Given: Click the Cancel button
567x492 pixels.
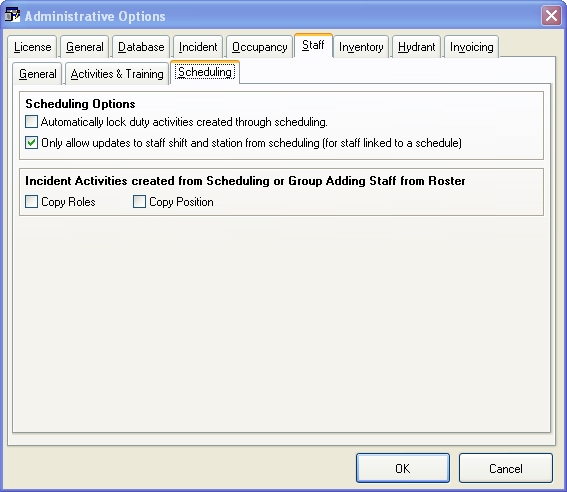Looking at the screenshot, I should [506, 468].
